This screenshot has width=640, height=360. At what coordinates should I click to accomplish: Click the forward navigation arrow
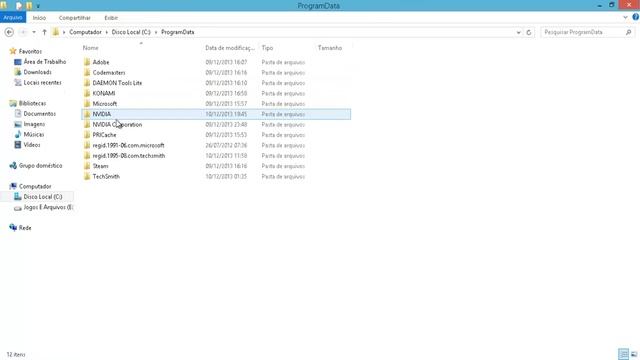click(x=23, y=32)
